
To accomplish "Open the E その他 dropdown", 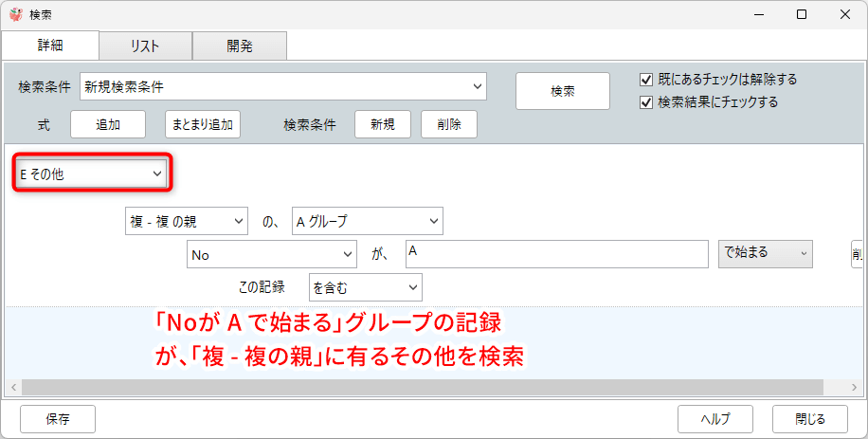I will [91, 174].
